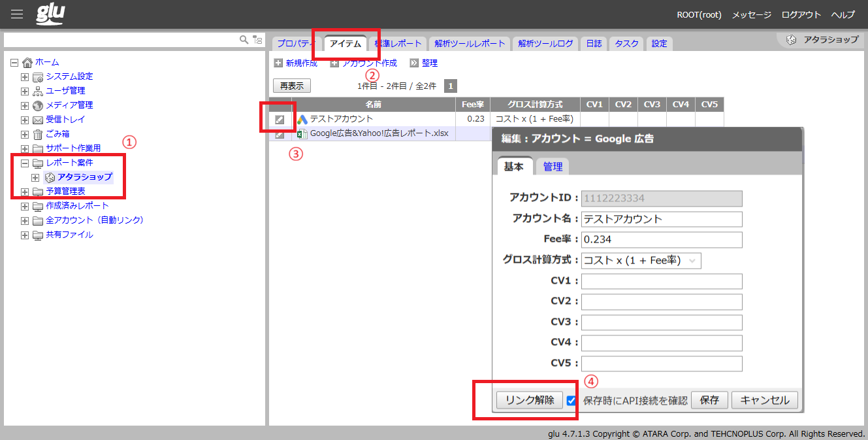The width and height of the screenshot is (868, 440).
Task: Click the サポート作業用 folder icon
Action: (38, 149)
